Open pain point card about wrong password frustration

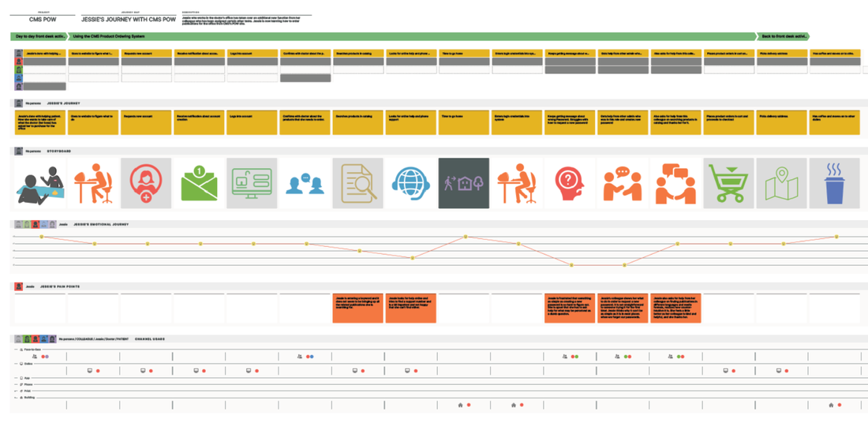tap(571, 308)
